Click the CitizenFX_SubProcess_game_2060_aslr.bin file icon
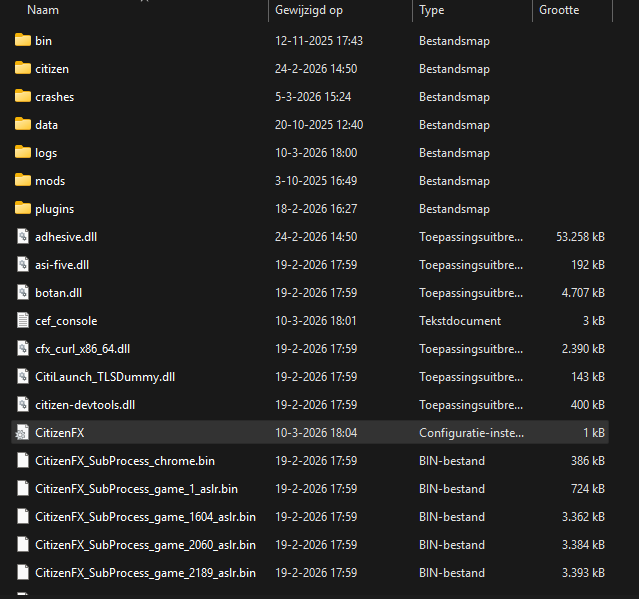This screenshot has height=599, width=639. point(23,545)
